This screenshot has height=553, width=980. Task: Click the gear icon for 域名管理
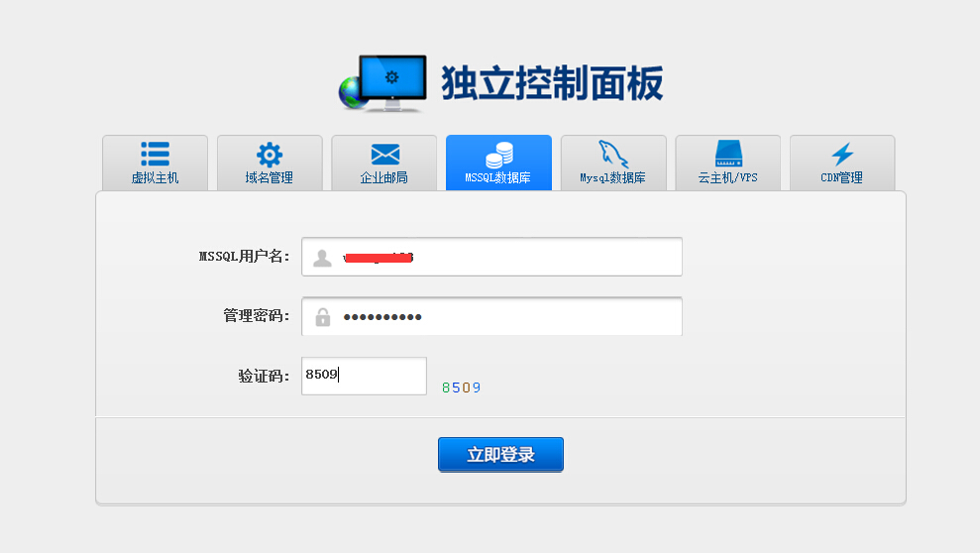(270, 154)
